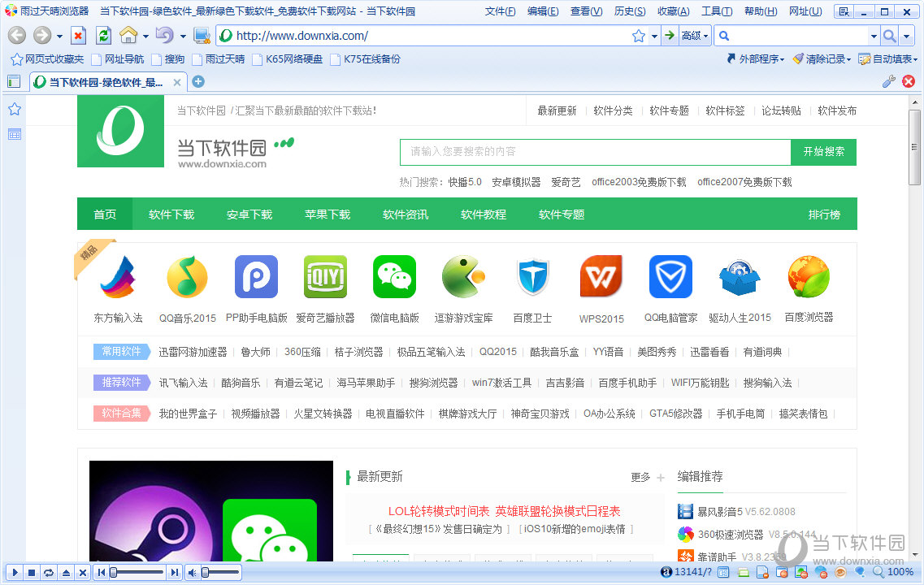Click the eject media button
The image size is (924, 585).
click(66, 572)
